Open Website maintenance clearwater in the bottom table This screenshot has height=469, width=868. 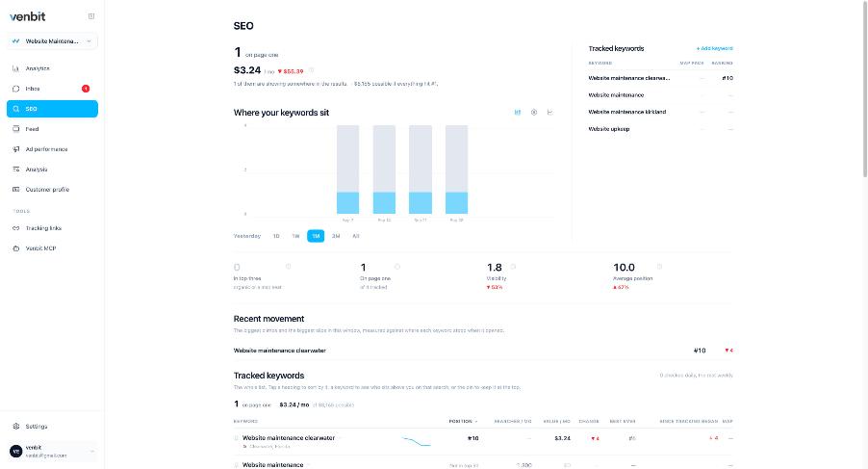pyautogui.click(x=289, y=438)
